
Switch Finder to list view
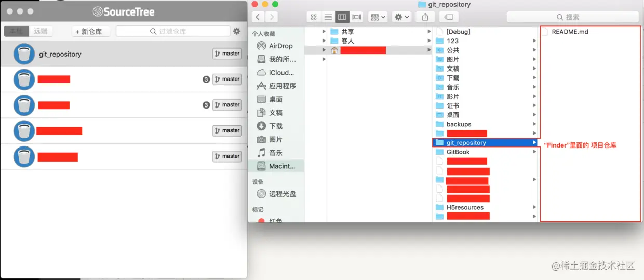tap(328, 17)
